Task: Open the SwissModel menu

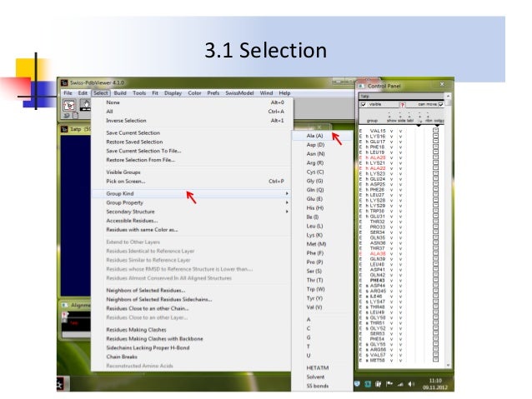Action: 239,93
